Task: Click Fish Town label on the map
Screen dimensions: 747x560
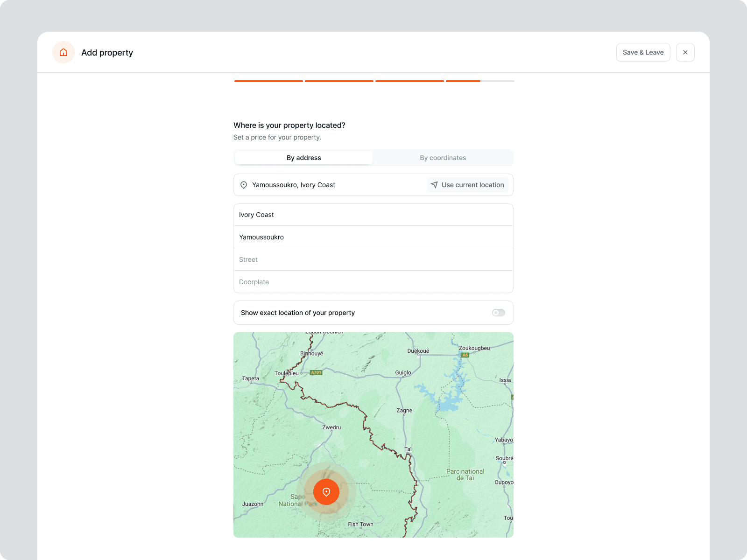Action: click(x=360, y=524)
